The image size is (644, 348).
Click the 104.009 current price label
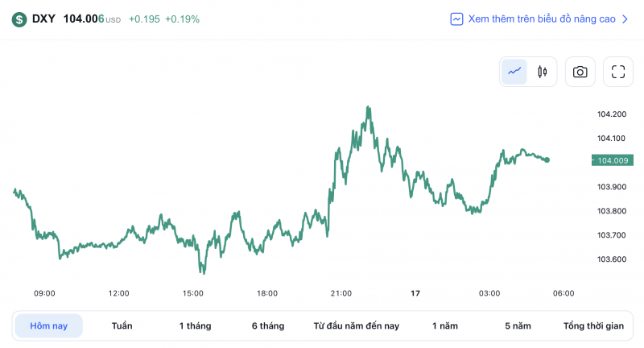(x=613, y=160)
